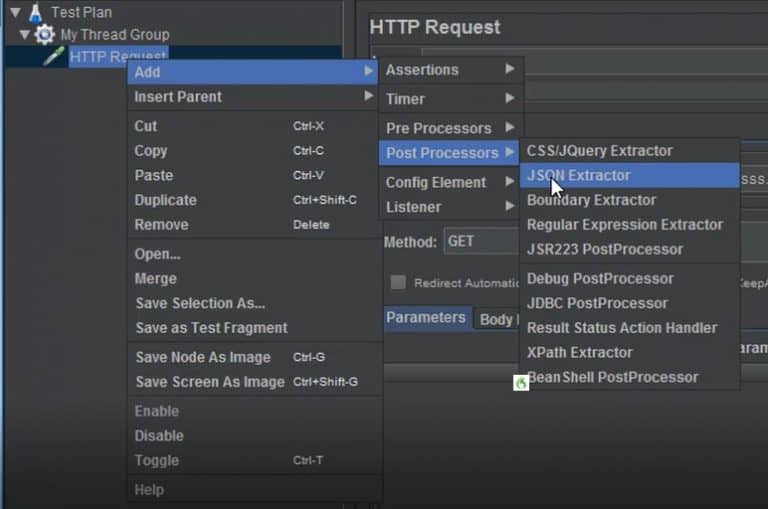Add a Boundary Extractor
The image size is (768, 509).
tap(630, 200)
